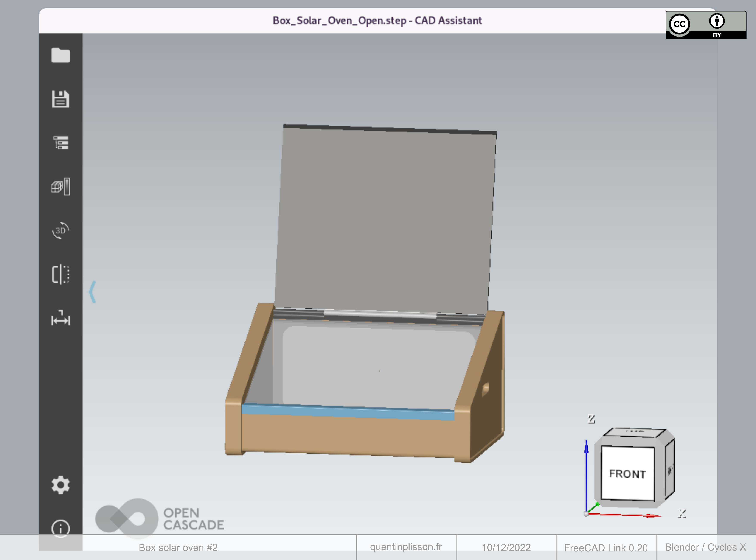Click the save floppy-disk icon
The width and height of the screenshot is (756, 560).
61,99
